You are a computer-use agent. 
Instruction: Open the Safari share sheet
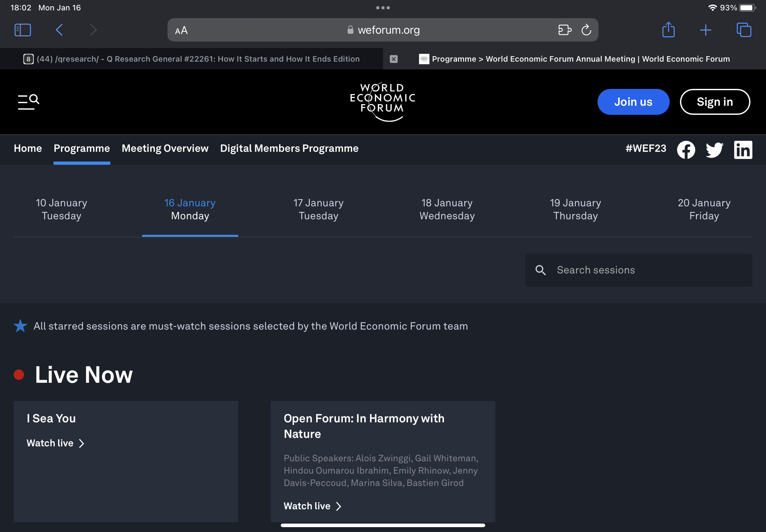click(x=669, y=29)
